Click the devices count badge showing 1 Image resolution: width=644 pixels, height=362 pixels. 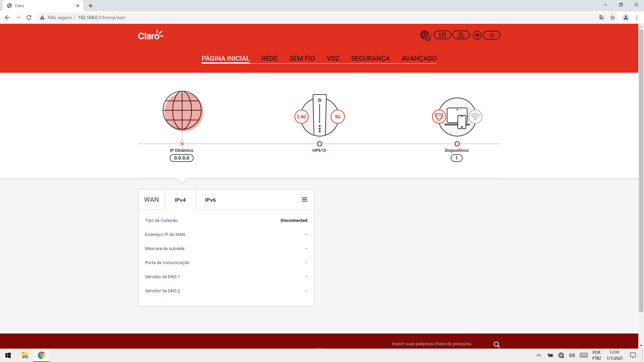click(457, 158)
